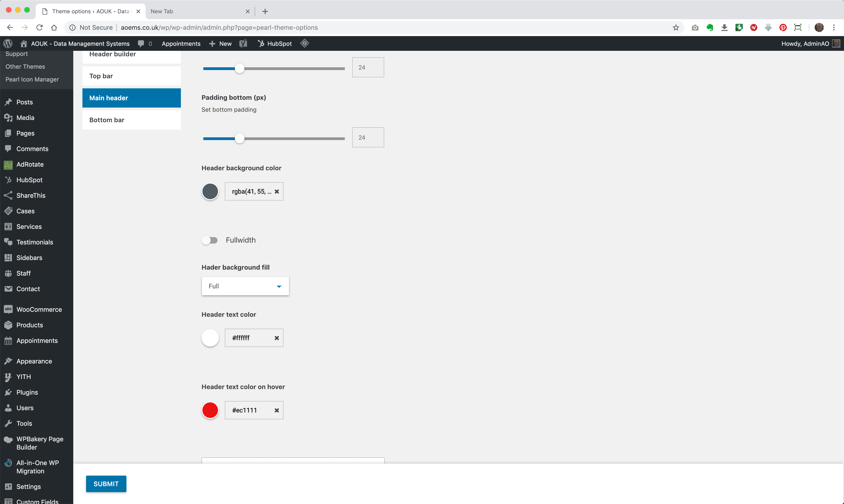Switch to the Bottom bar tab
This screenshot has height=504, width=844.
tap(131, 120)
